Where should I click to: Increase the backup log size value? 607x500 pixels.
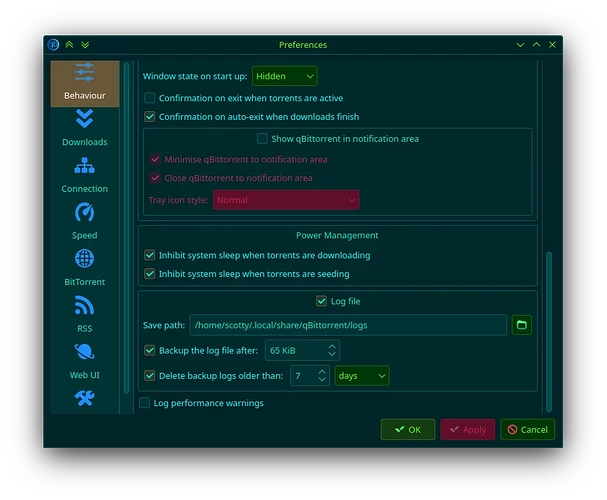332,347
